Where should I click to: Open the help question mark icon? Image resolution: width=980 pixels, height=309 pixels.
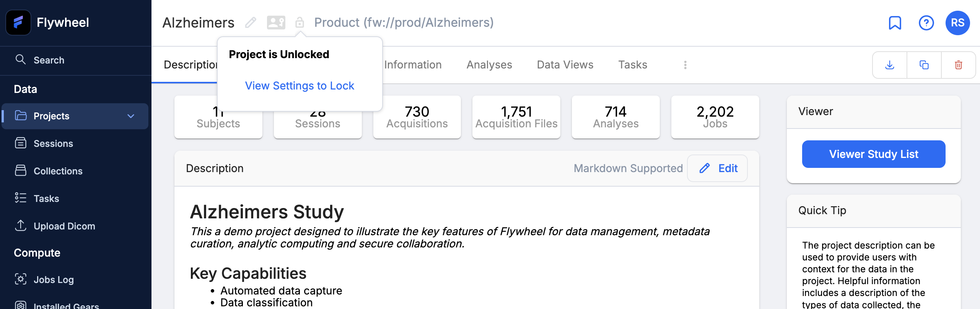coord(926,23)
